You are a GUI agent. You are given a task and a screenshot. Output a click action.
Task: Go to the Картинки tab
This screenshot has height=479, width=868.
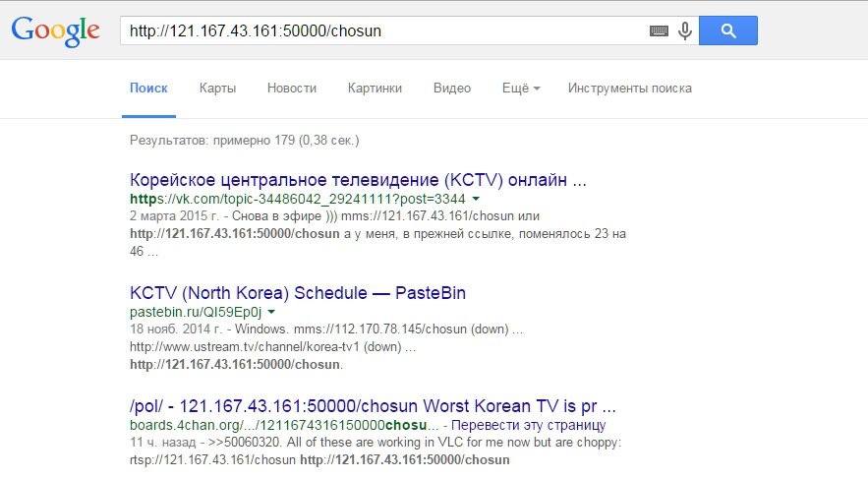375,89
